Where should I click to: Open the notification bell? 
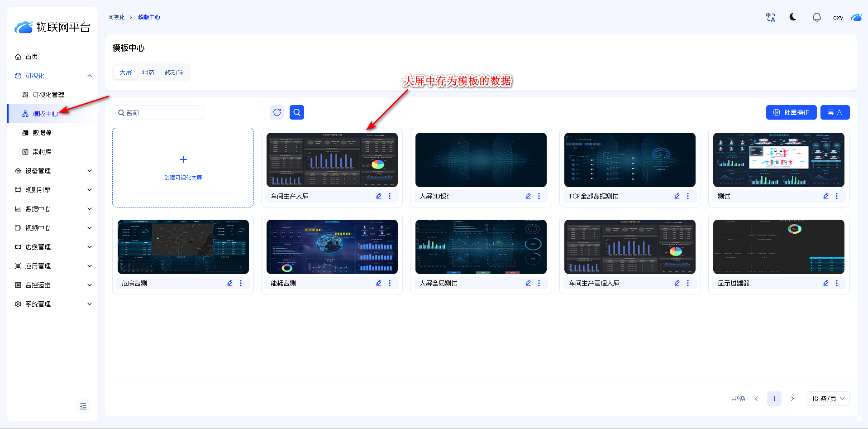816,17
